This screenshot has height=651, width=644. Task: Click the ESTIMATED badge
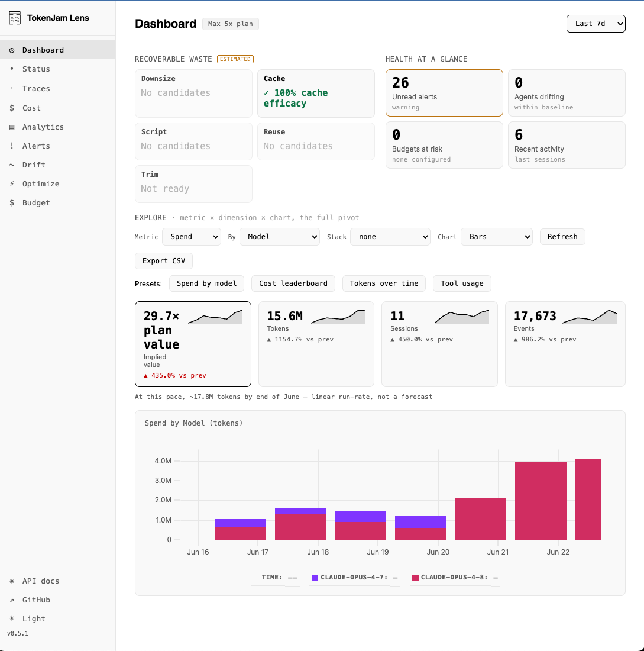pyautogui.click(x=235, y=59)
